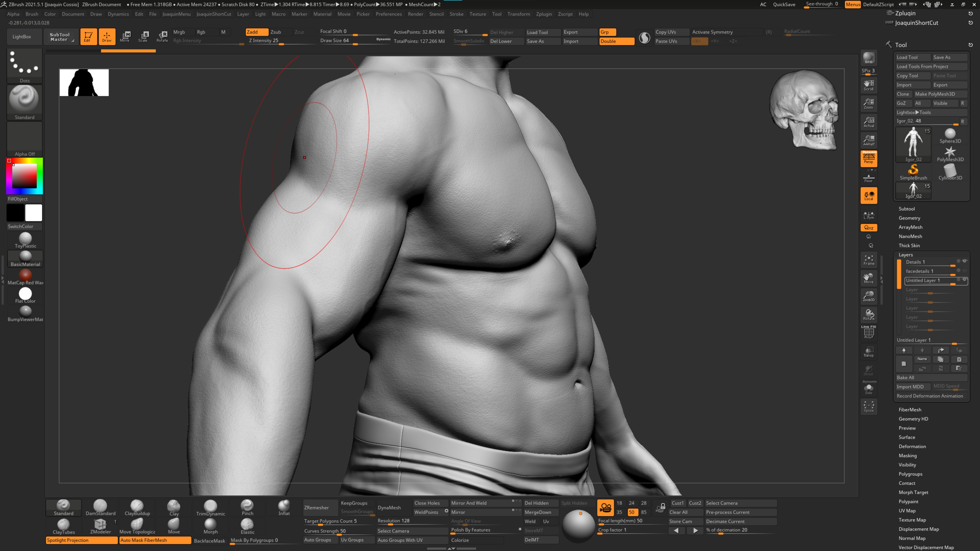The height and width of the screenshot is (551, 980).
Task: Collapse the Layers section
Action: coord(905,255)
